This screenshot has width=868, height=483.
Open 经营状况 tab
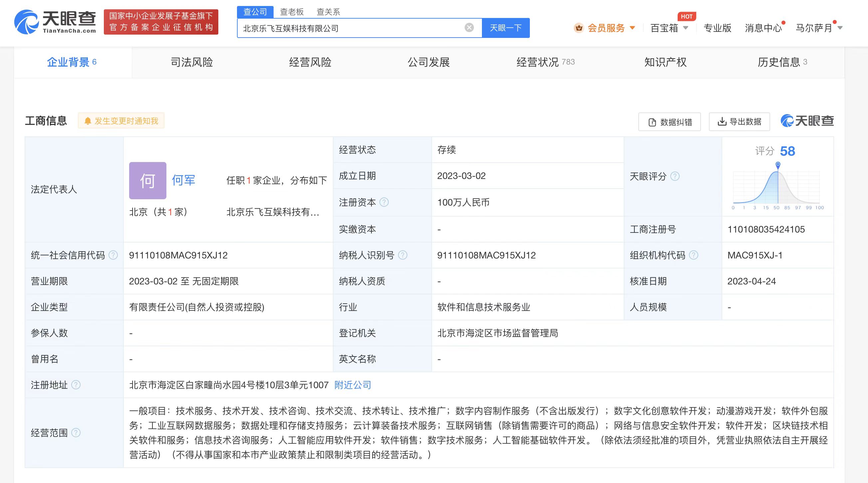coord(545,62)
